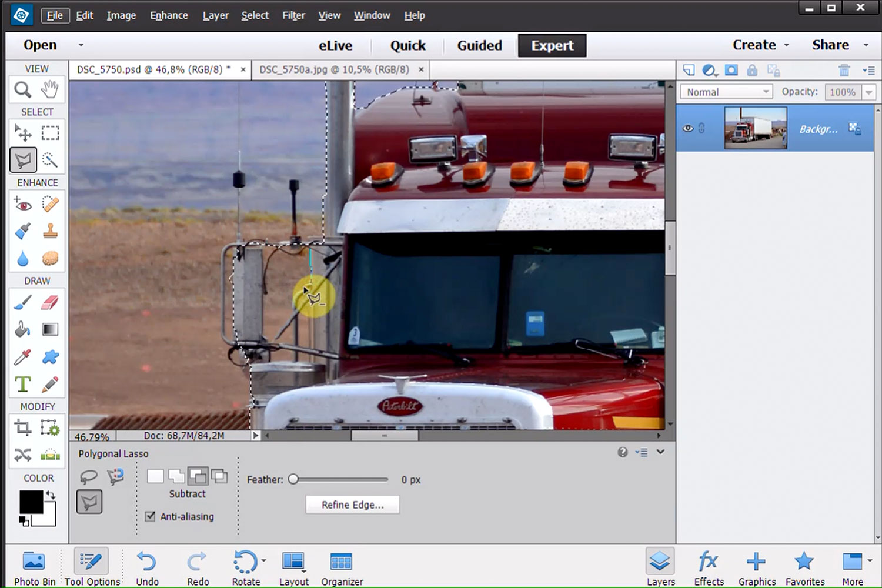Image resolution: width=882 pixels, height=588 pixels.
Task: Switch to the DSC_5750a.jpg document tab
Action: click(x=334, y=69)
